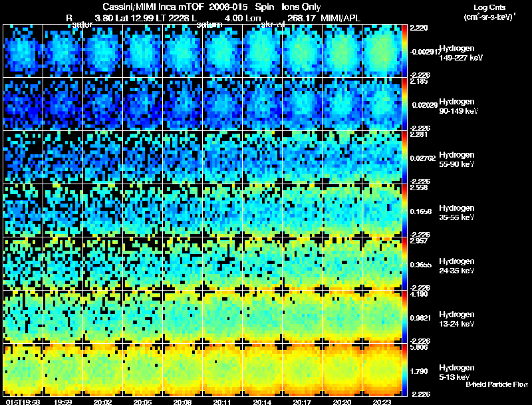The image size is (532, 405).
Task: Click the '0.3655' colorbar midpoint value
Action: click(421, 265)
